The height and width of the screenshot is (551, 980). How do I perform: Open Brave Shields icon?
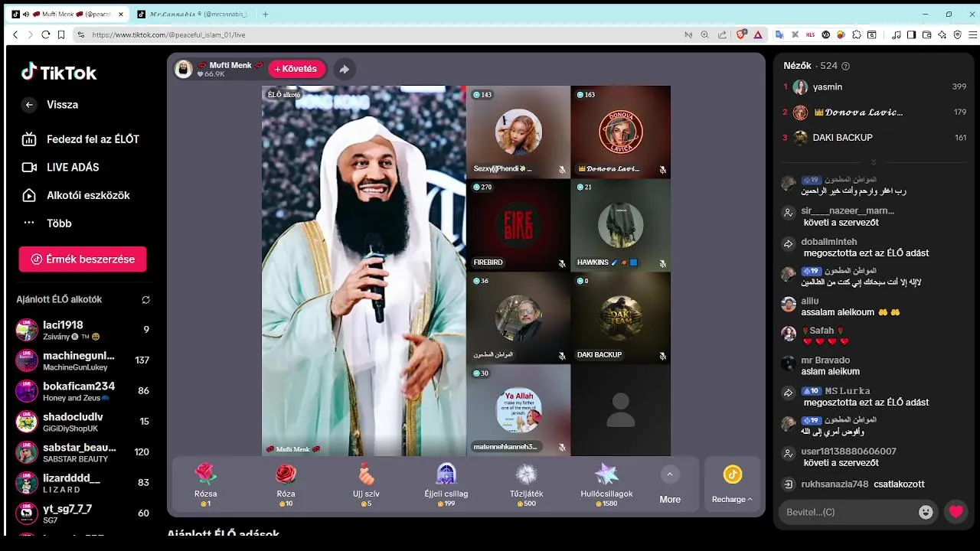click(x=741, y=34)
